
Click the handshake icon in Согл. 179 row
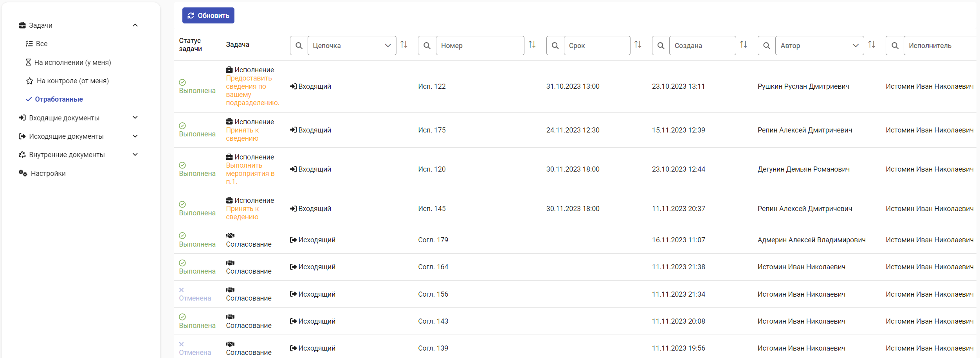230,235
